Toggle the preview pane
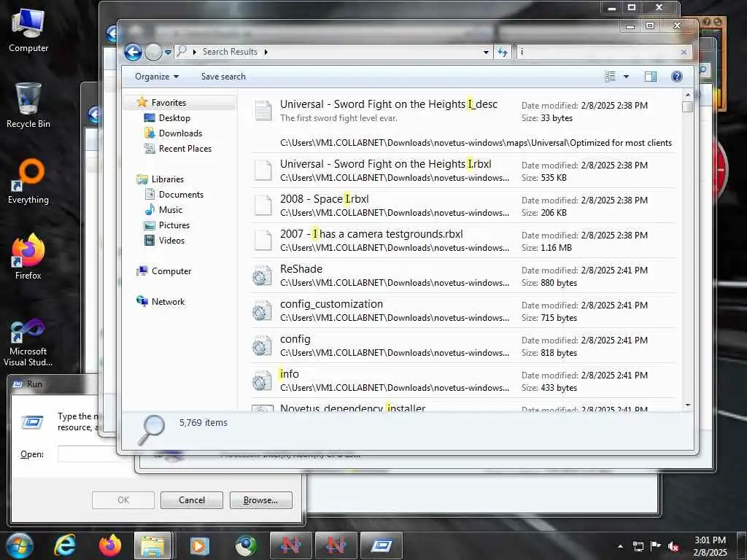This screenshot has height=560, width=747. tap(650, 77)
